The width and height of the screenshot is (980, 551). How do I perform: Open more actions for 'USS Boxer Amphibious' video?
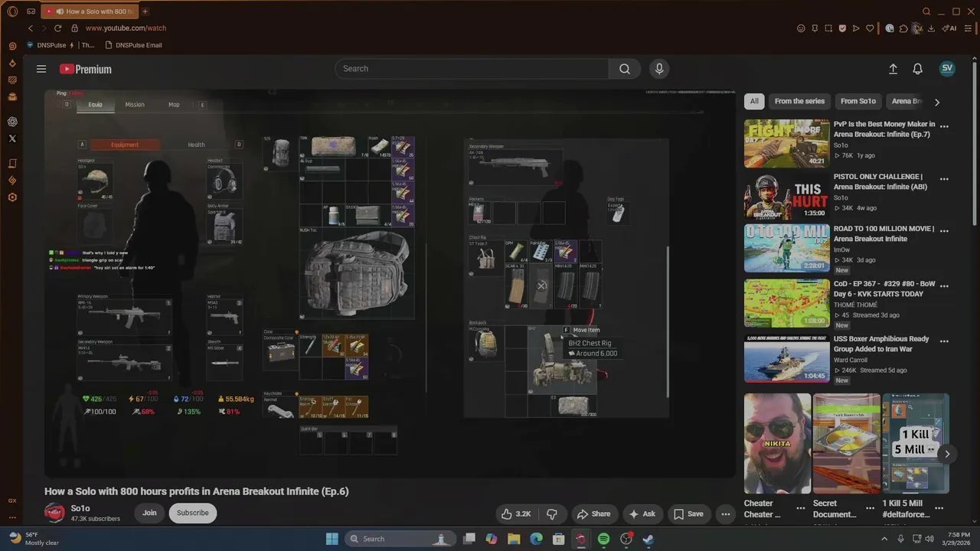tap(944, 341)
